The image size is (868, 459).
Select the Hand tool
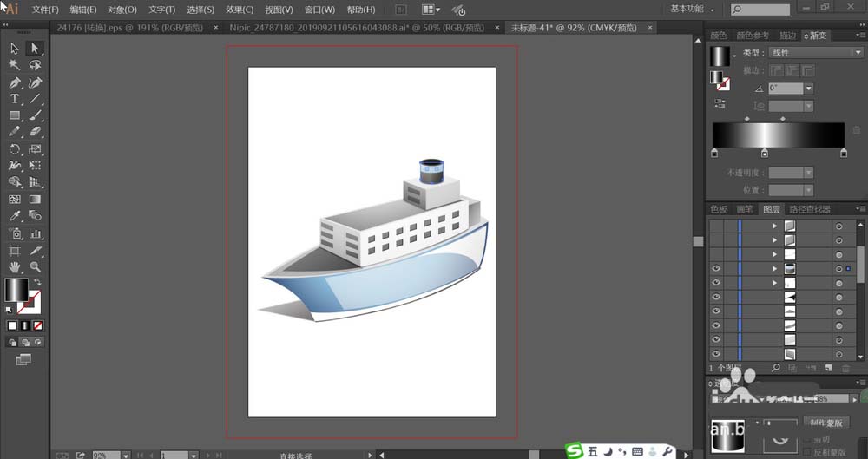coord(15,267)
